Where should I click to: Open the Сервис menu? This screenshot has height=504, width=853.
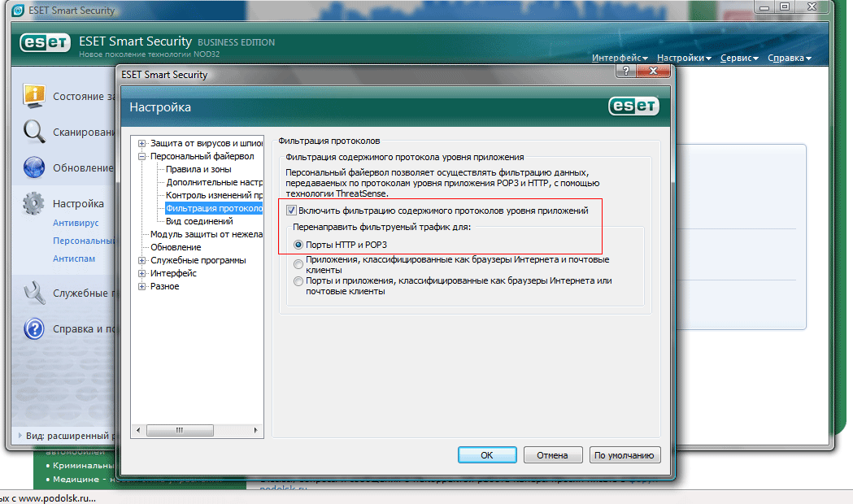(739, 58)
